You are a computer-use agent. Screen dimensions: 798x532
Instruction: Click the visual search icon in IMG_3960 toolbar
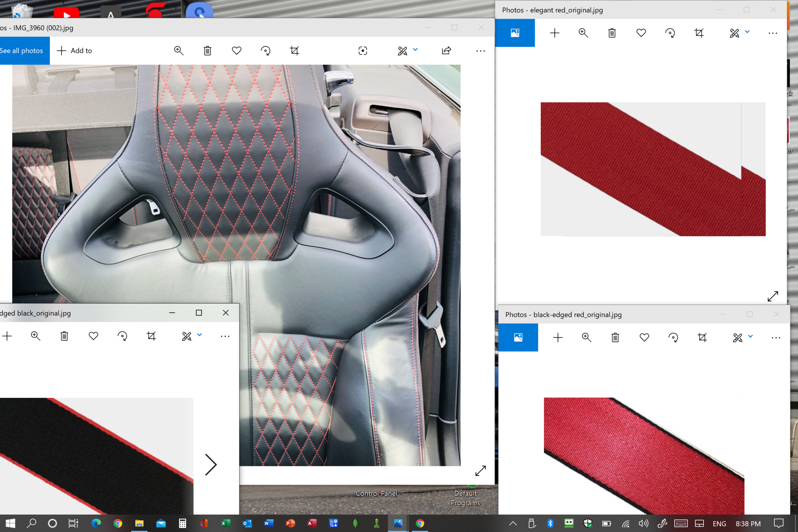(x=363, y=51)
